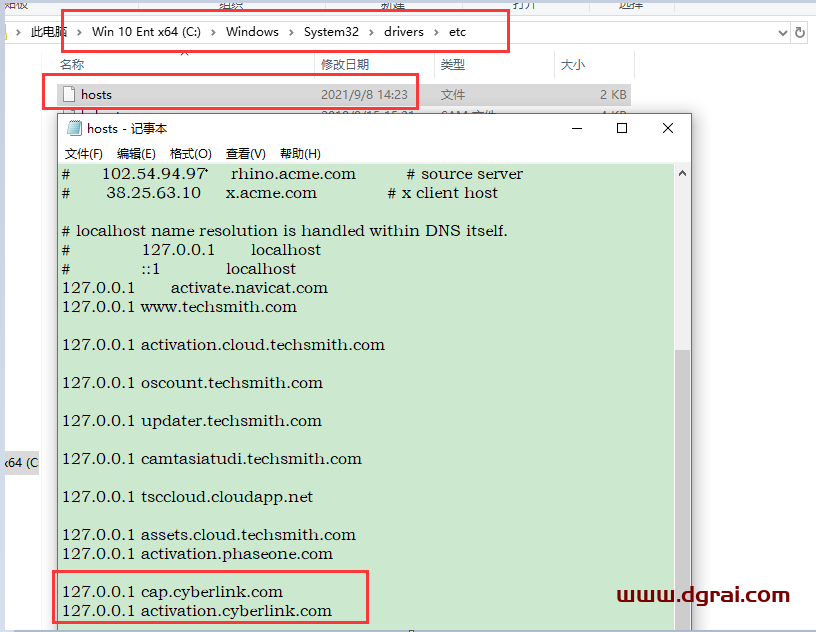The width and height of the screenshot is (816, 632).
Task: Click the commented '# ::1 localhost' line
Action: click(x=179, y=269)
